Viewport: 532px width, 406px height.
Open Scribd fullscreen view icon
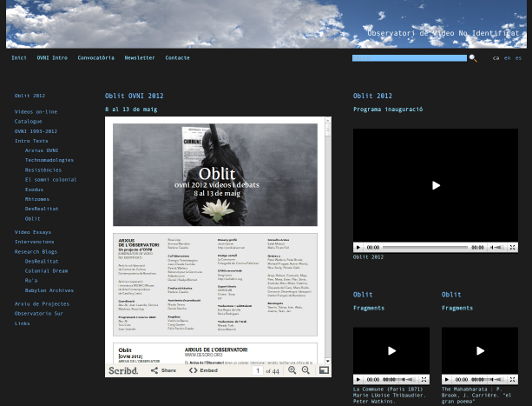click(324, 370)
